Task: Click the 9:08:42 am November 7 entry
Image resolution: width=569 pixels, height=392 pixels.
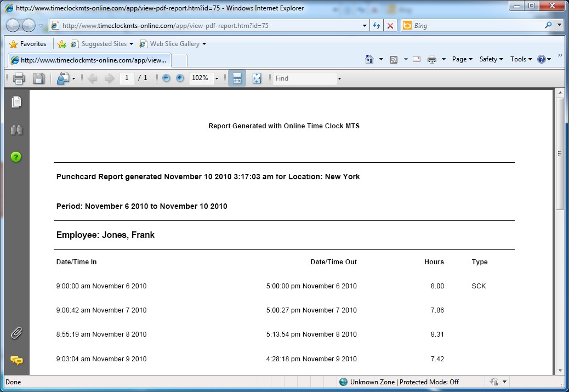Action: [x=101, y=310]
